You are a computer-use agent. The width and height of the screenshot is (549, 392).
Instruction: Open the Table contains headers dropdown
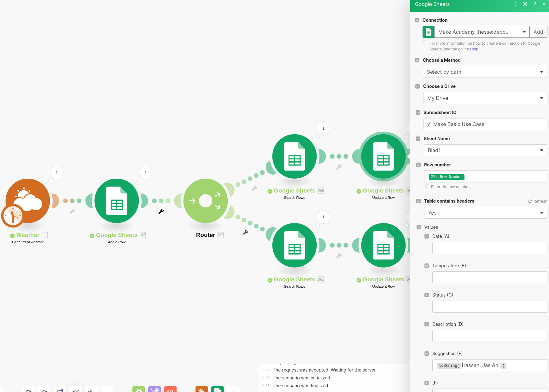click(x=486, y=213)
